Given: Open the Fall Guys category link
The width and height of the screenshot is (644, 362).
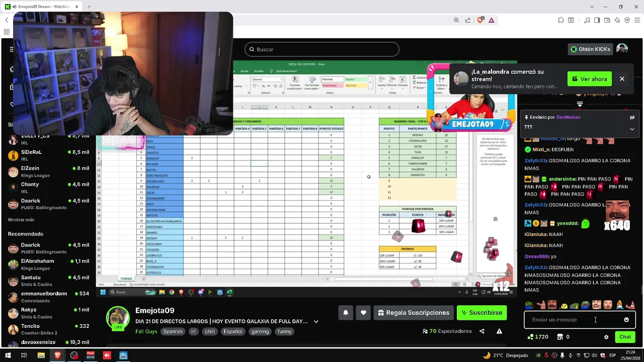Looking at the screenshot, I should coord(146,331).
